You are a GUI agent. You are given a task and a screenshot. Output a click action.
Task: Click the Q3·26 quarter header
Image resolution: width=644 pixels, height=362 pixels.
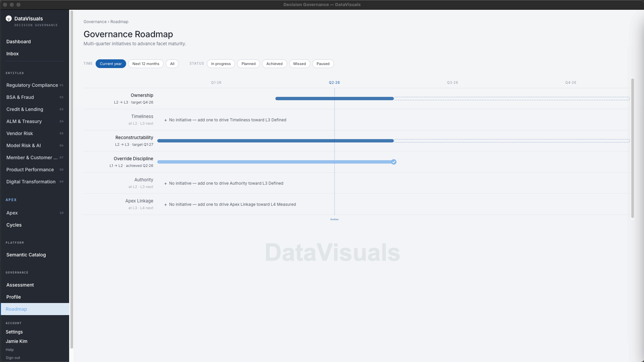click(452, 82)
